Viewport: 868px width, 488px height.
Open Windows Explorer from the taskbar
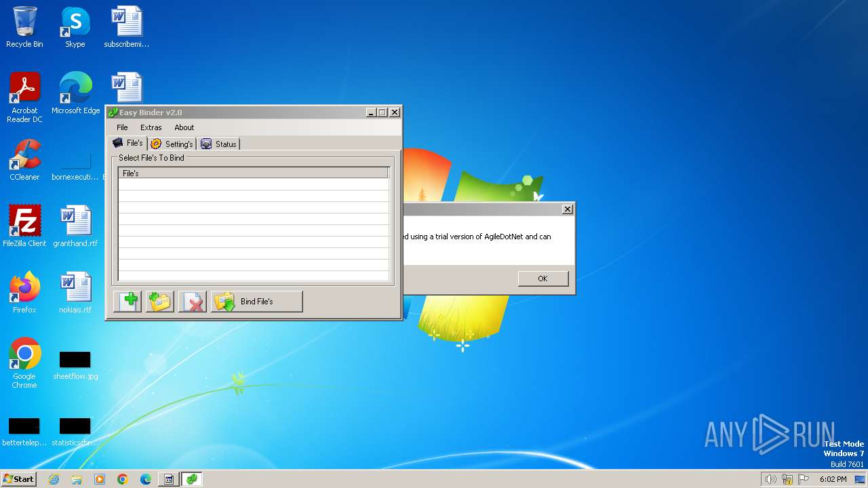[77, 479]
